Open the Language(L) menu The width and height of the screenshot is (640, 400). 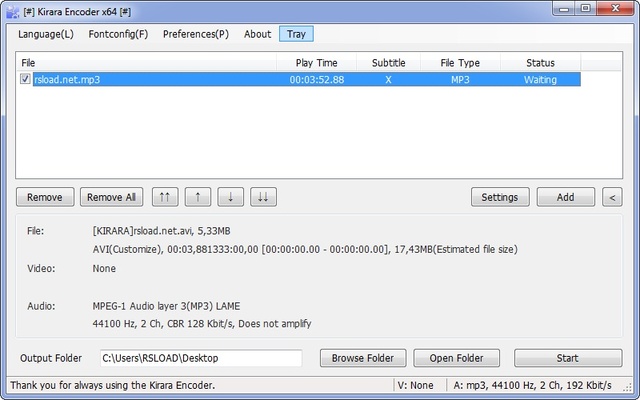tap(46, 34)
